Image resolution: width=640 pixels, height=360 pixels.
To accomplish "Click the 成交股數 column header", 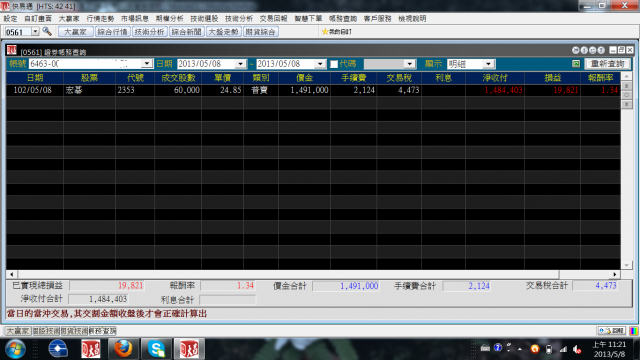I will pos(178,78).
